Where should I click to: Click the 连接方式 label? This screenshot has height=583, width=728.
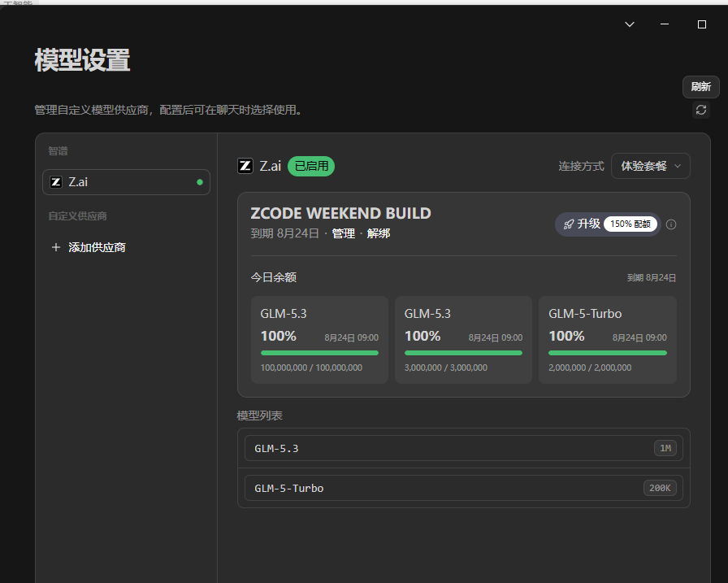pos(581,166)
